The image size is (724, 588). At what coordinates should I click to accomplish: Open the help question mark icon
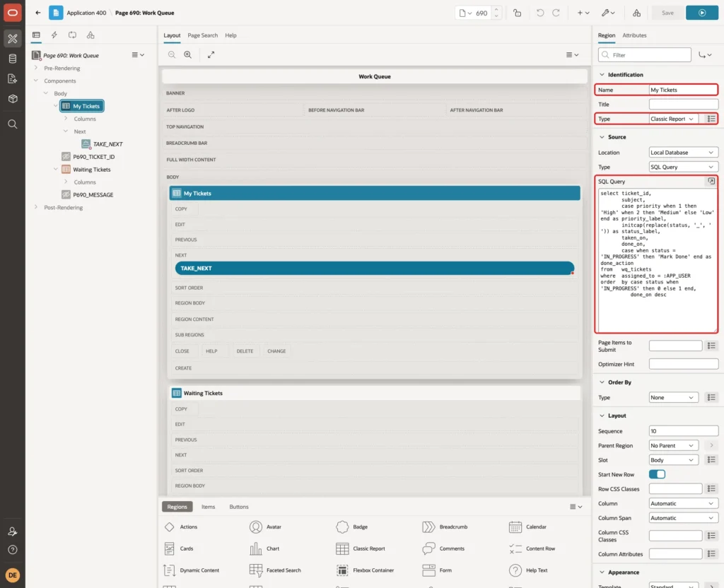click(x=13, y=550)
